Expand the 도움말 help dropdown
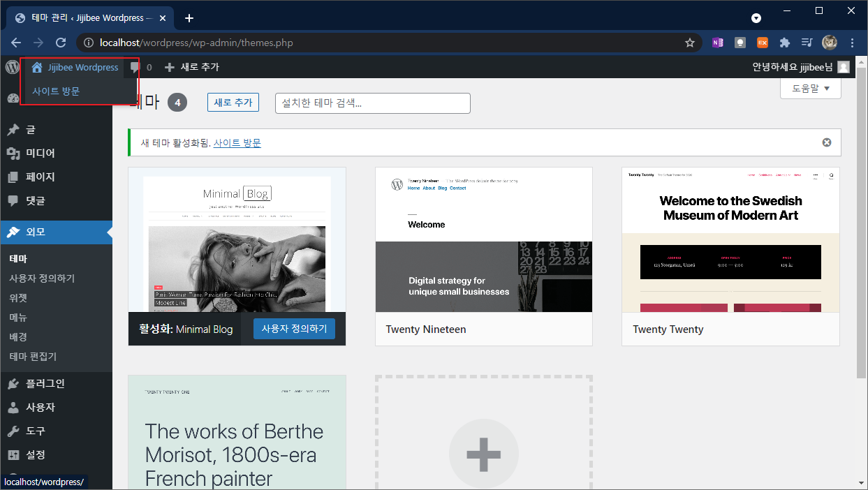 (x=811, y=89)
